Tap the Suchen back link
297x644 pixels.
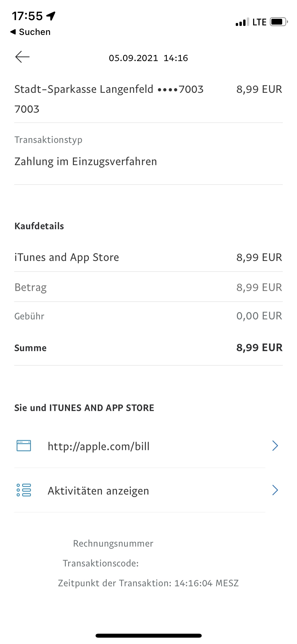click(30, 32)
